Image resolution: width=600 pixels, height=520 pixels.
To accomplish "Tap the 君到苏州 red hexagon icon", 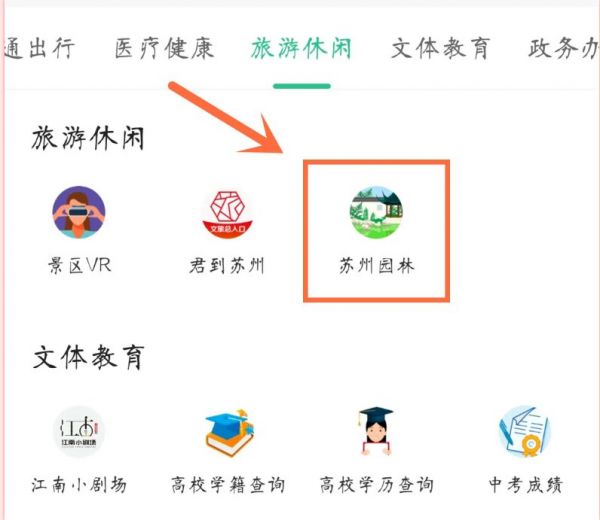I will 228,213.
